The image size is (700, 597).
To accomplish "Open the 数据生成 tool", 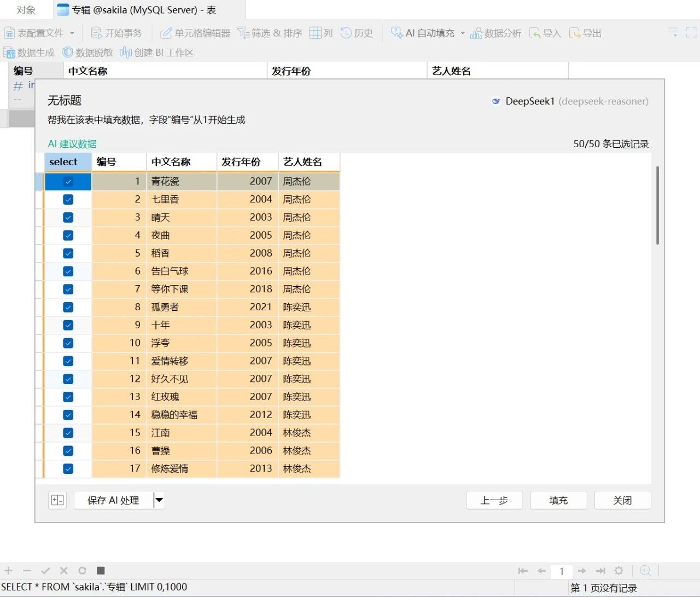I will click(x=29, y=53).
